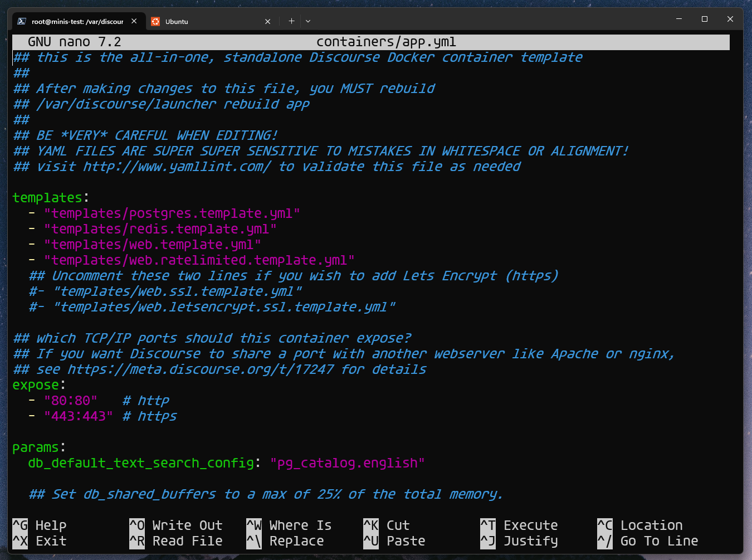This screenshot has height=560, width=752.
Task: Click the 'Uncomment these two lines' comment
Action: click(x=294, y=276)
